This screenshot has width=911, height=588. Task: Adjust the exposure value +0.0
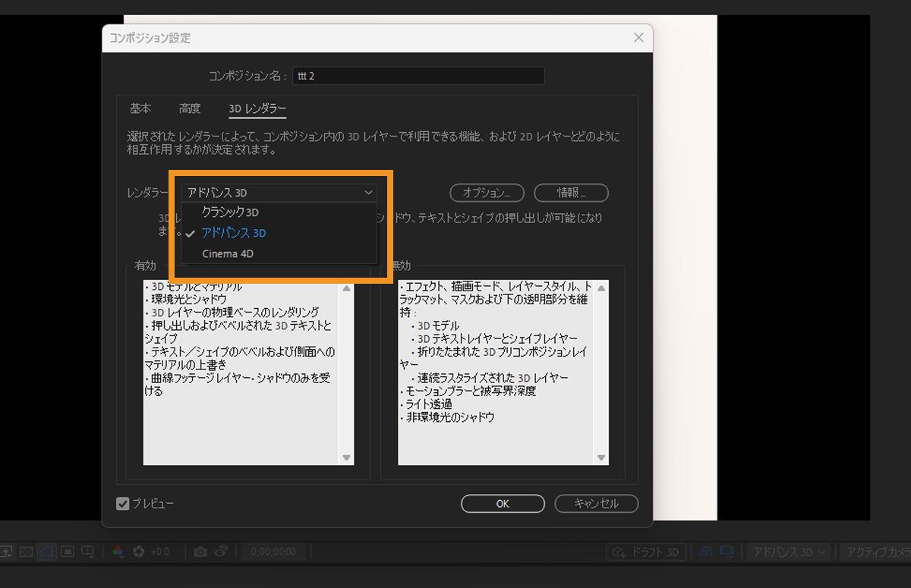159,552
